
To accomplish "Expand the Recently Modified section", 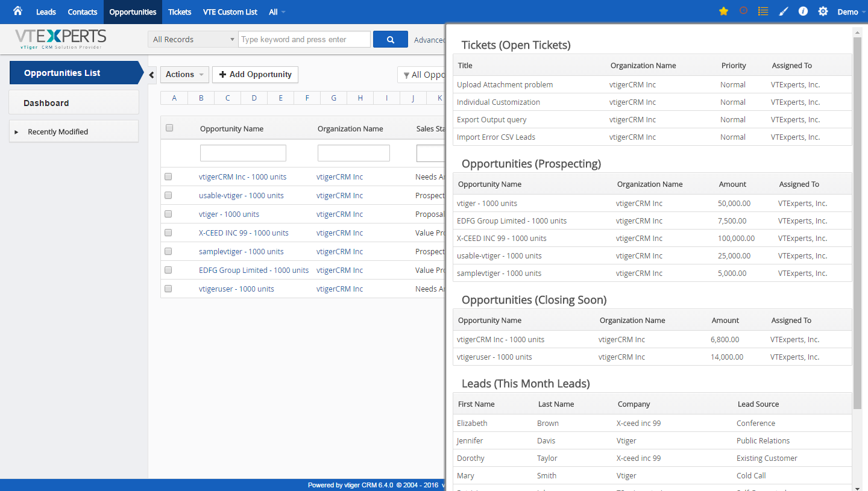I will pyautogui.click(x=74, y=131).
